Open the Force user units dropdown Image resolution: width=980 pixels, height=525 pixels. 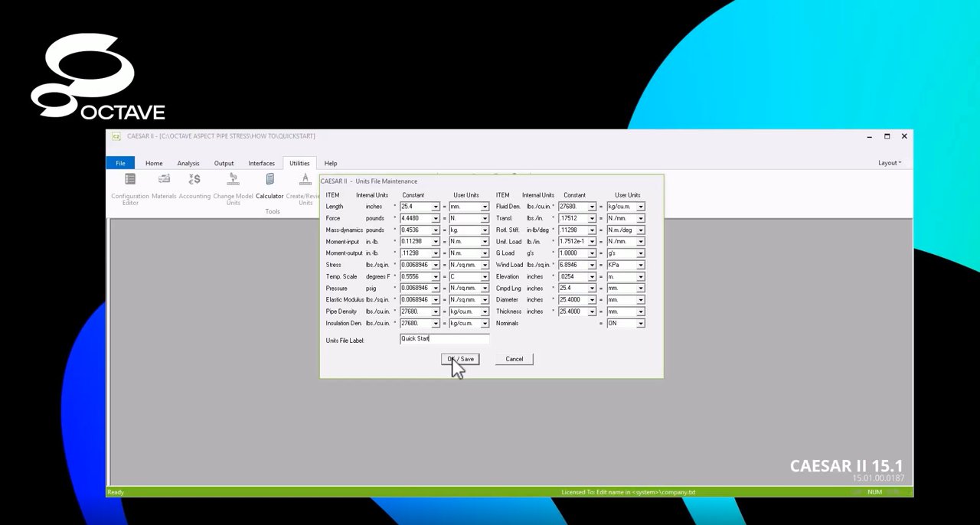tap(485, 218)
